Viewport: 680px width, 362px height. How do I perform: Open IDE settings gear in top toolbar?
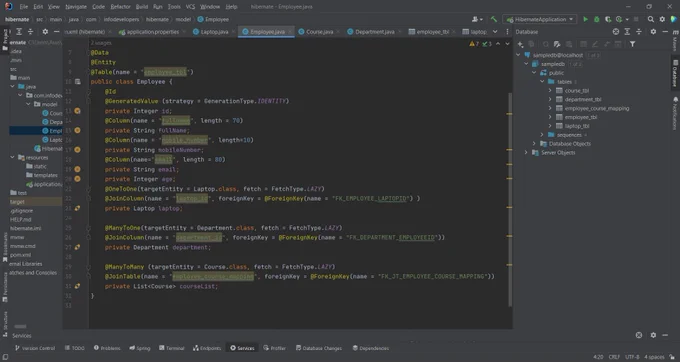[x=662, y=19]
